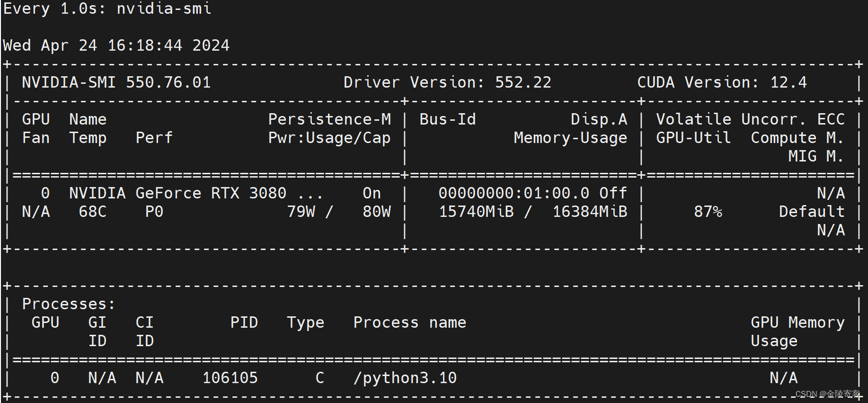Click the GPU utilization '87%'
Screen dimensions: 868x403
click(x=708, y=212)
